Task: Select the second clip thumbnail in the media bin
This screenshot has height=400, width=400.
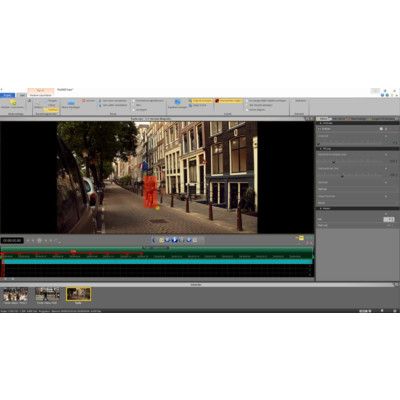Action: coord(47,294)
